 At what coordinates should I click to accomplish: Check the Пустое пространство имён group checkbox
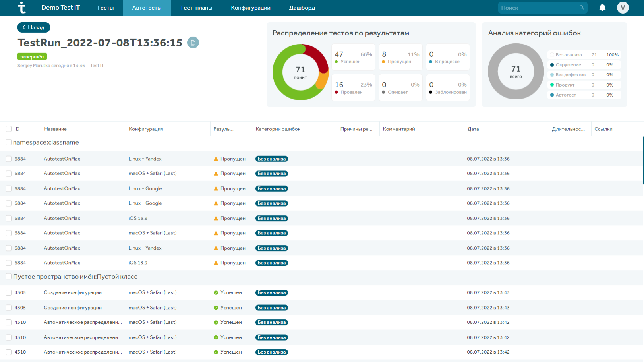coord(8,277)
